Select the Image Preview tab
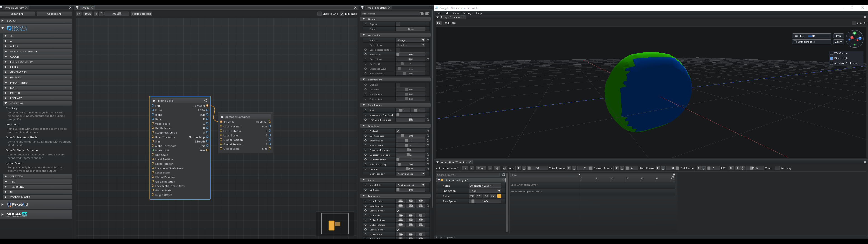The height and width of the screenshot is (244, 868). 450,17
